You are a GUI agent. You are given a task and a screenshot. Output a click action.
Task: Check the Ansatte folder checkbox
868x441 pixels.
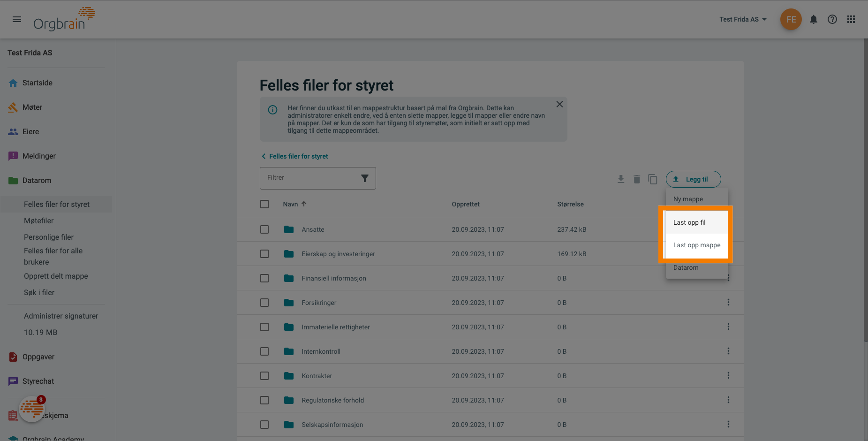[264, 229]
